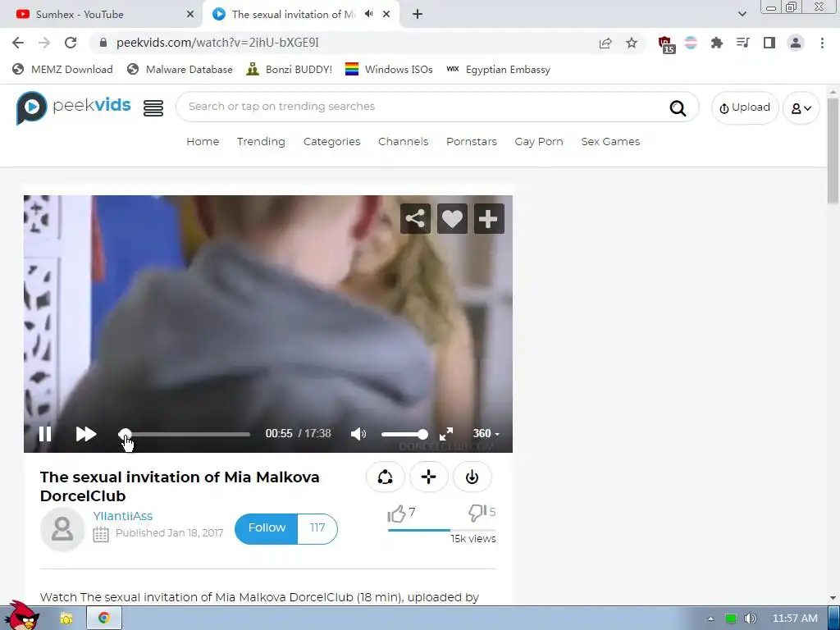Viewport: 840px width, 630px height.
Task: Open the Channels menu item
Action: (x=404, y=141)
